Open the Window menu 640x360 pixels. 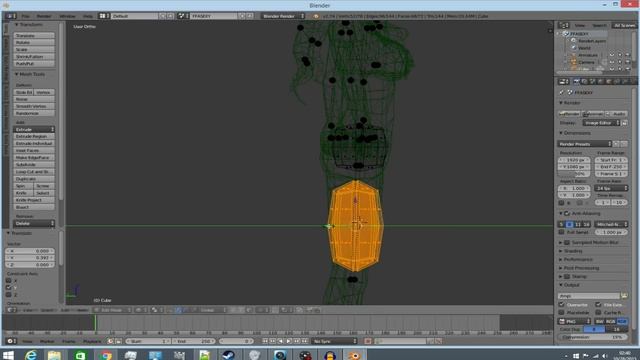(x=67, y=16)
